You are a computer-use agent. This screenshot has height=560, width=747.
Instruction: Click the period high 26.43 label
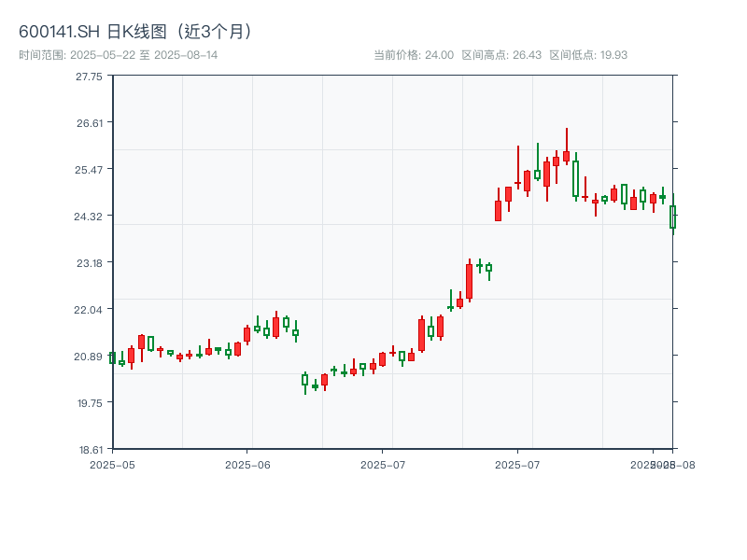(x=501, y=55)
